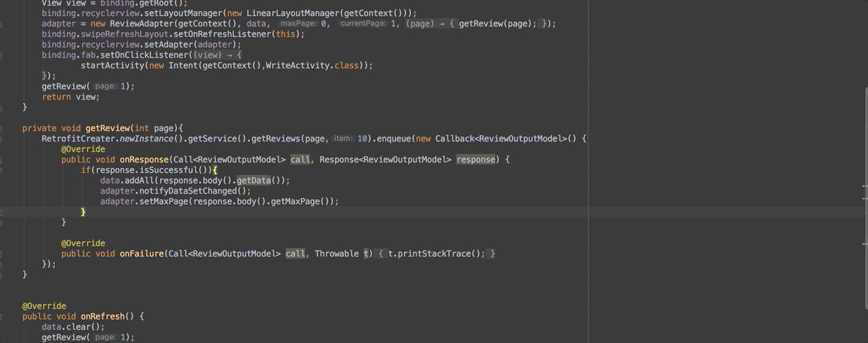Click the isSuccessful method call

169,170
